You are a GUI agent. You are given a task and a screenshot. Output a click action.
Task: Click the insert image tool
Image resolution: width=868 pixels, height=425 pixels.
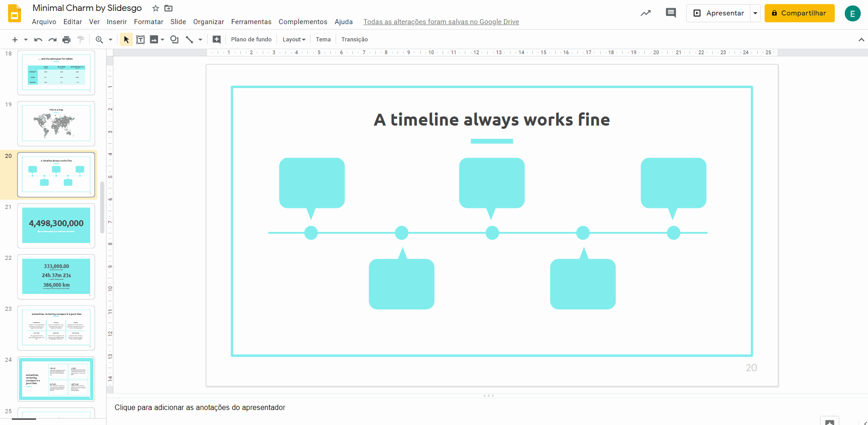(154, 40)
